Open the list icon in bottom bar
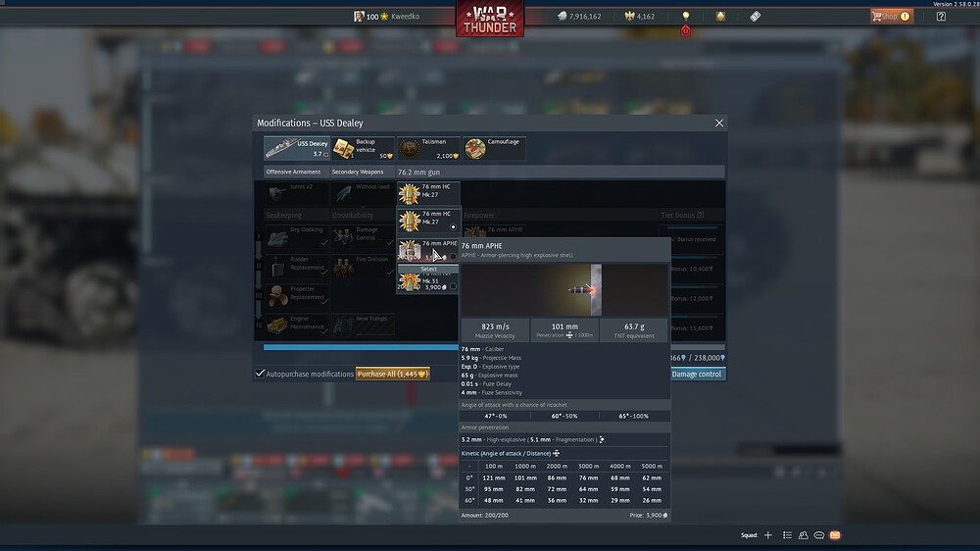Image resolution: width=980 pixels, height=551 pixels. pyautogui.click(x=787, y=535)
